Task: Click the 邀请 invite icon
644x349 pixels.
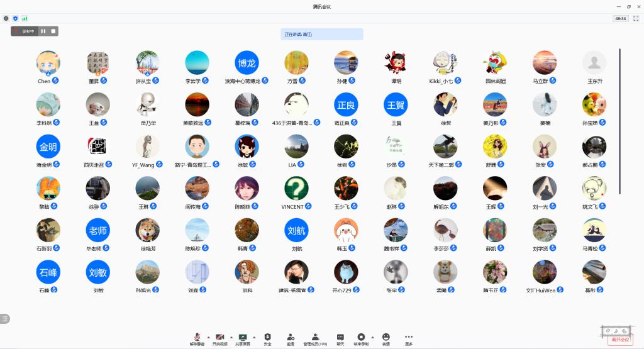Action: 291,338
